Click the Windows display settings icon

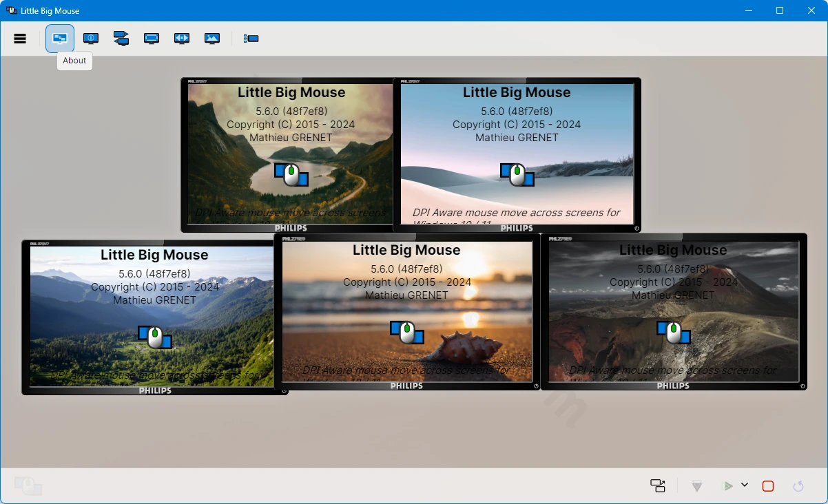658,486
